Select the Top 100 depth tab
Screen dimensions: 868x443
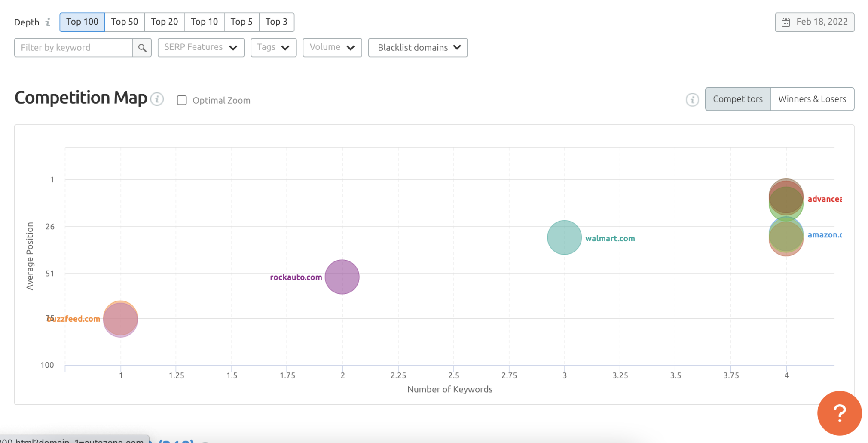coord(82,22)
